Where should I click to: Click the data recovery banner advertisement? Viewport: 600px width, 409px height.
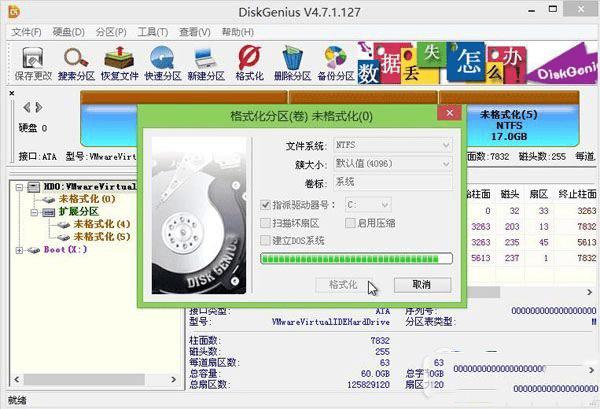click(477, 63)
